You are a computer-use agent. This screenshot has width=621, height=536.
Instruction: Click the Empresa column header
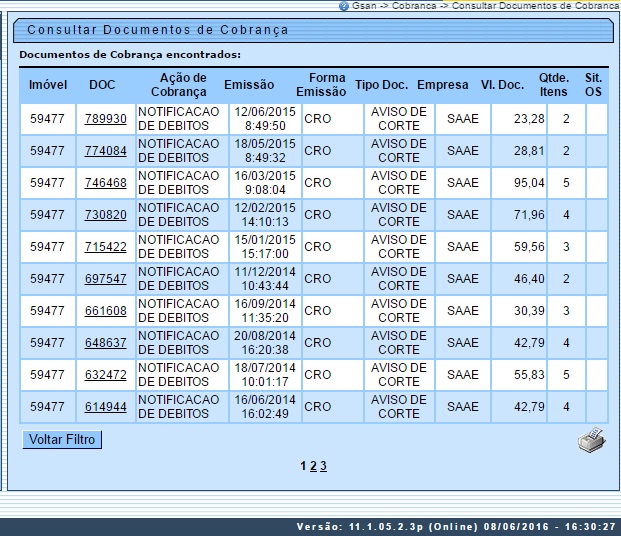tap(443, 85)
